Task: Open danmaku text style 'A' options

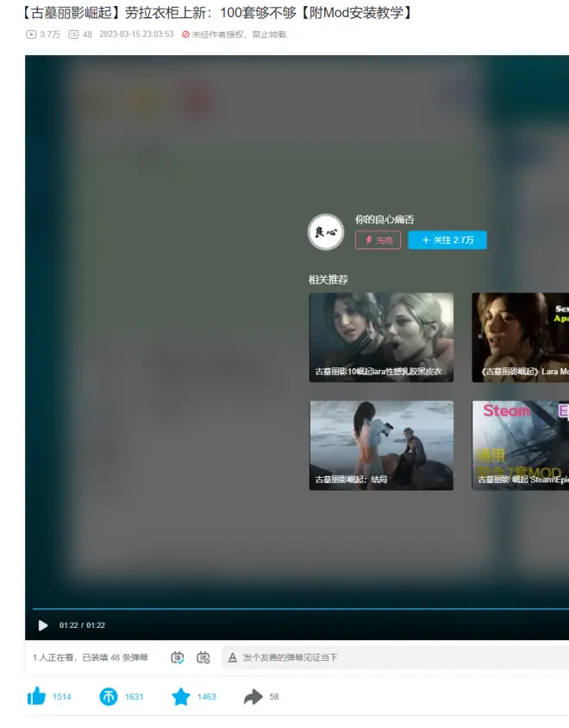Action: pyautogui.click(x=232, y=657)
